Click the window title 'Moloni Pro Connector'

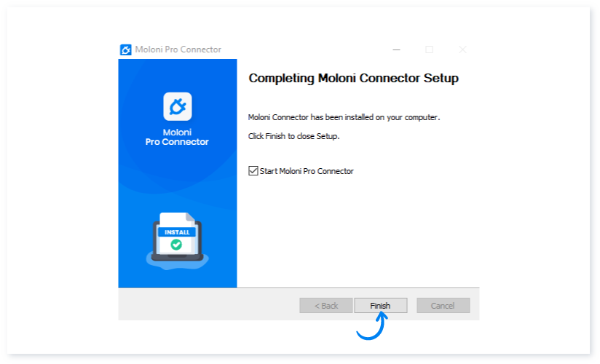tap(178, 50)
